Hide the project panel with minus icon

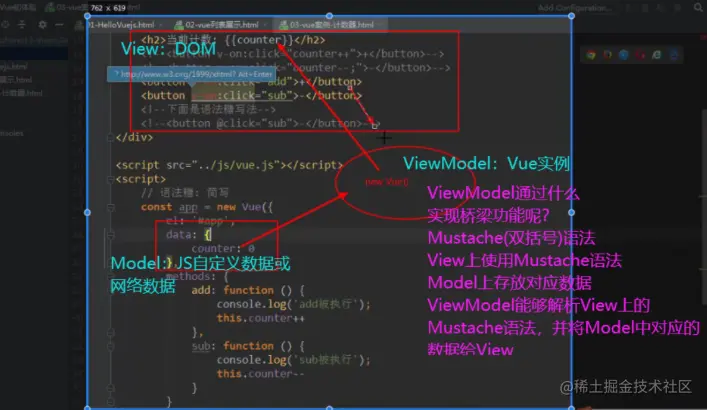tap(59, 24)
